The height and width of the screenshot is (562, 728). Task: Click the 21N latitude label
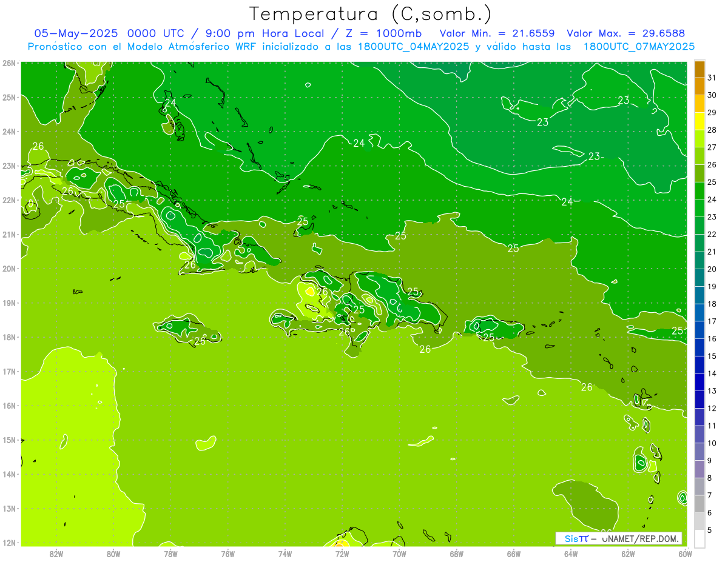click(9, 235)
